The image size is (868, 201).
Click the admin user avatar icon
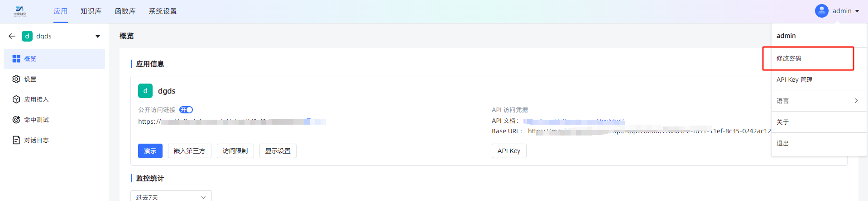point(821,11)
